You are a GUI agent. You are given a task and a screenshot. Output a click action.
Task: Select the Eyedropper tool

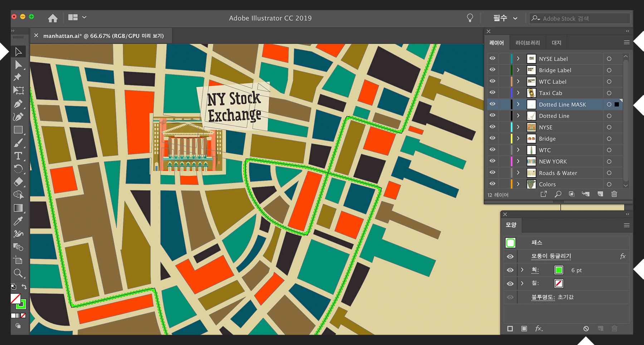[x=18, y=221]
